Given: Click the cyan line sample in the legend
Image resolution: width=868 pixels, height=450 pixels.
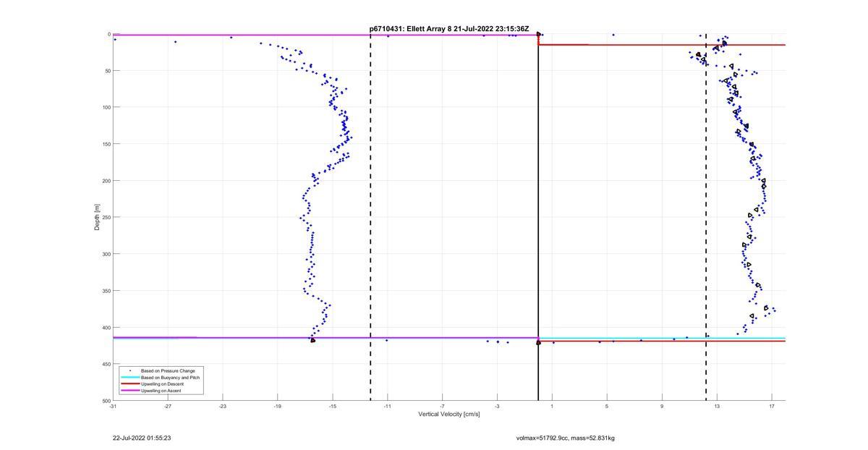Looking at the screenshot, I should [129, 378].
